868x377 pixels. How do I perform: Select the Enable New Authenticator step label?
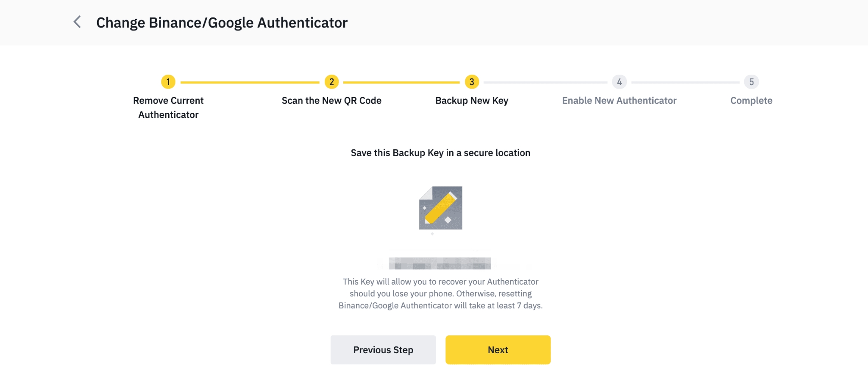[x=619, y=101]
